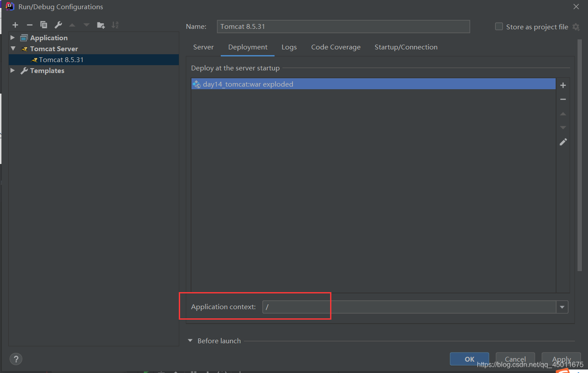This screenshot has width=588, height=373.
Task: Open the Logs tab
Action: (x=289, y=47)
